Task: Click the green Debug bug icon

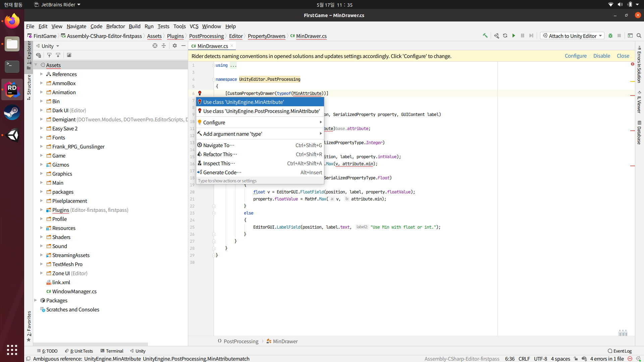Action: tap(610, 36)
